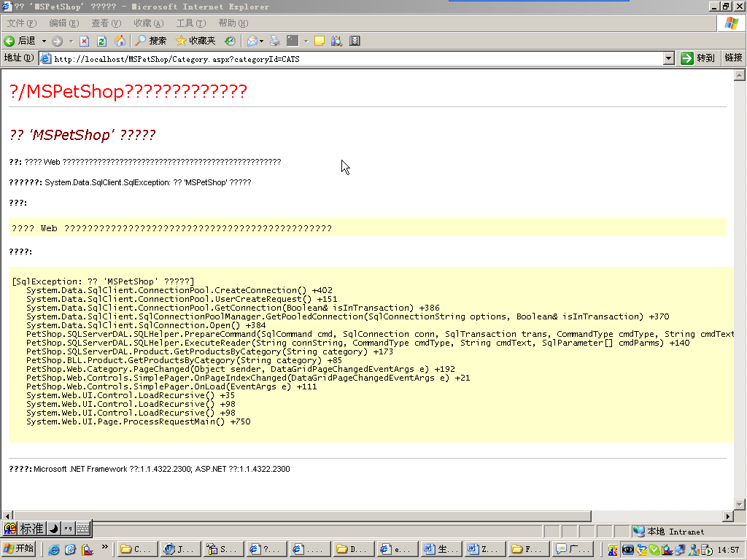This screenshot has width=747, height=560.
Task: Open the File (文件) menu
Action: (x=22, y=23)
